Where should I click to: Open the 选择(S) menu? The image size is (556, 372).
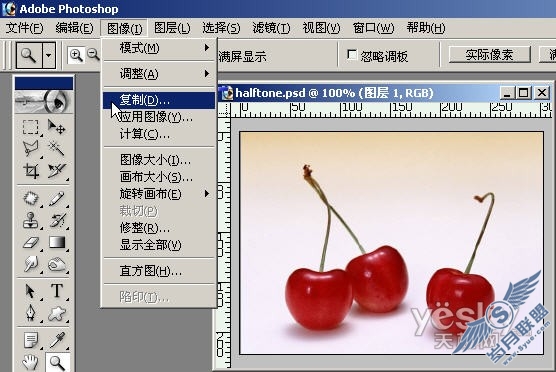221,28
